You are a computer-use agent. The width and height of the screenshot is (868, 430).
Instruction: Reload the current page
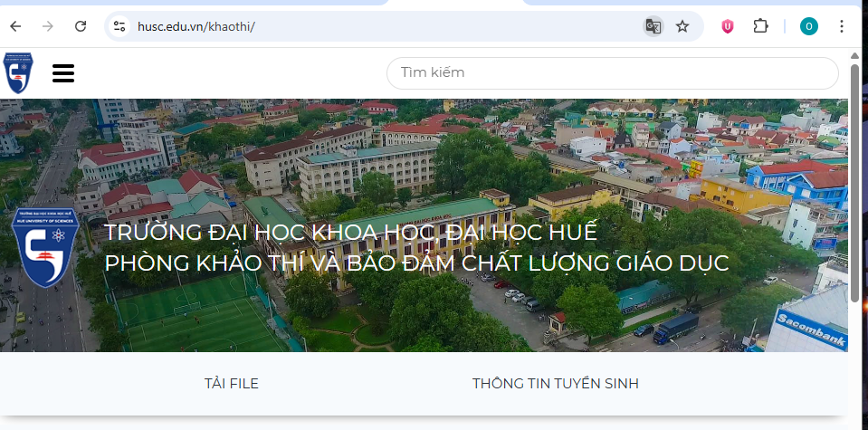81,26
